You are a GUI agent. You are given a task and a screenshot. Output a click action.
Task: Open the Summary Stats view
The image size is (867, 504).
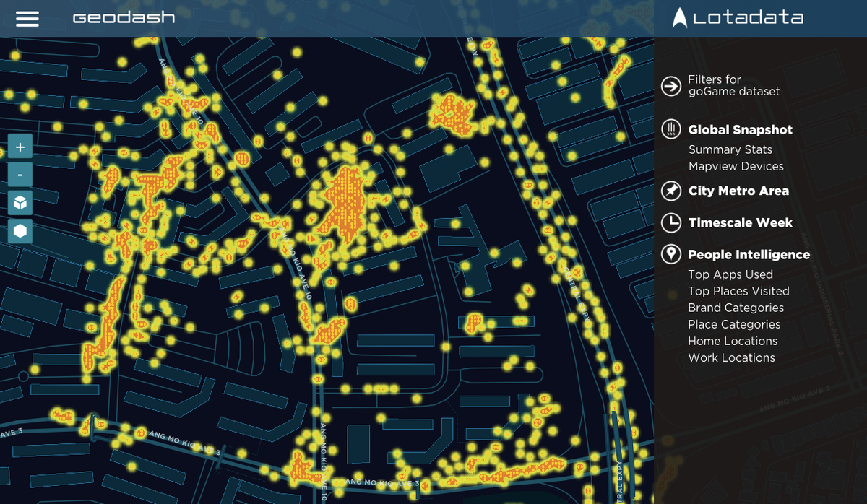tap(730, 149)
